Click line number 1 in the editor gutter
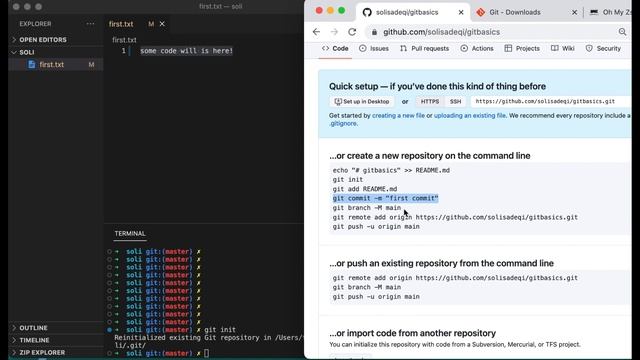 [x=123, y=51]
